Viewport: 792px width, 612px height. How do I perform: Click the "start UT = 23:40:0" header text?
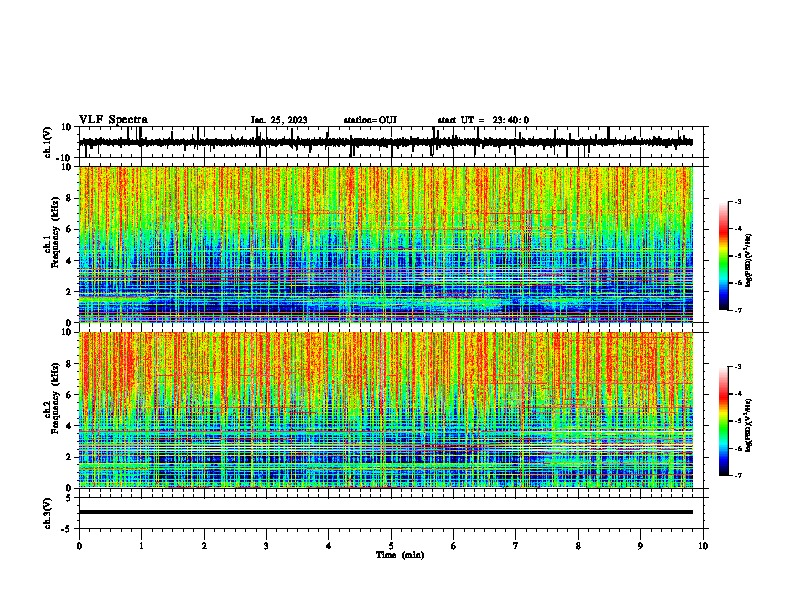[483, 120]
